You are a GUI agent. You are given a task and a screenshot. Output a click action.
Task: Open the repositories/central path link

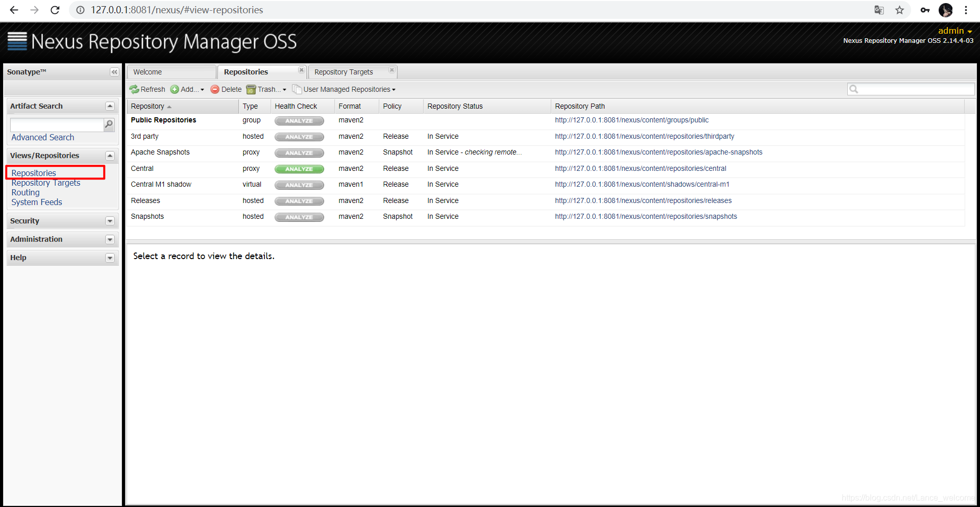coord(641,168)
